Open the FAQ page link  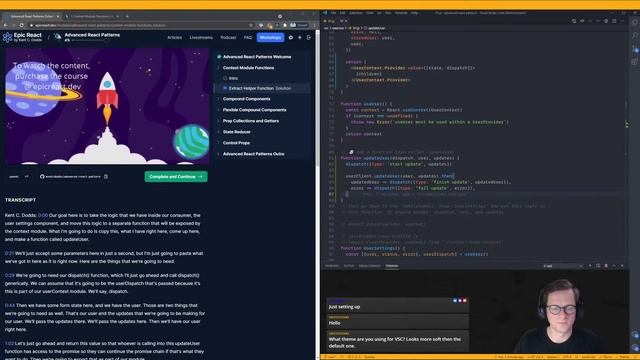coord(248,38)
